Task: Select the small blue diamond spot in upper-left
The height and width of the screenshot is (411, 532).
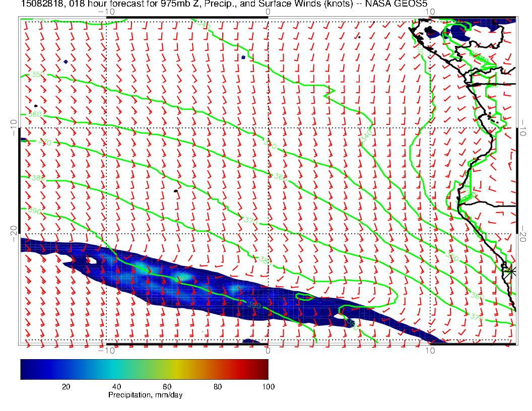Action: coord(65,61)
